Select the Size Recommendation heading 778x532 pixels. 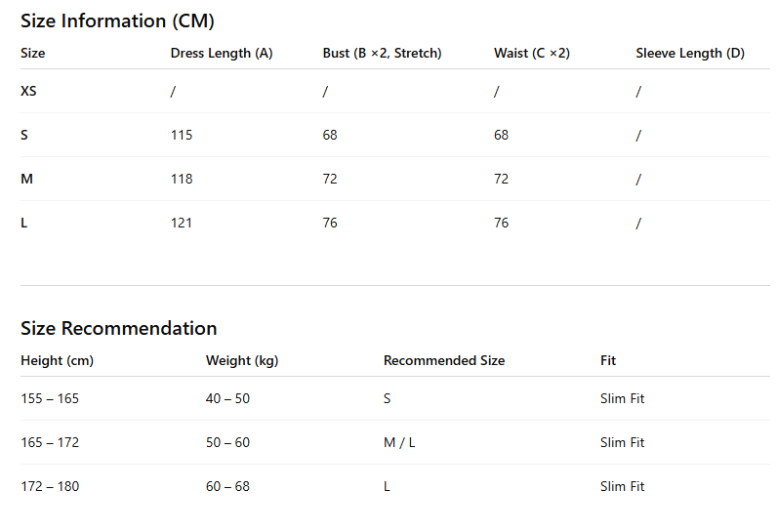click(x=119, y=329)
